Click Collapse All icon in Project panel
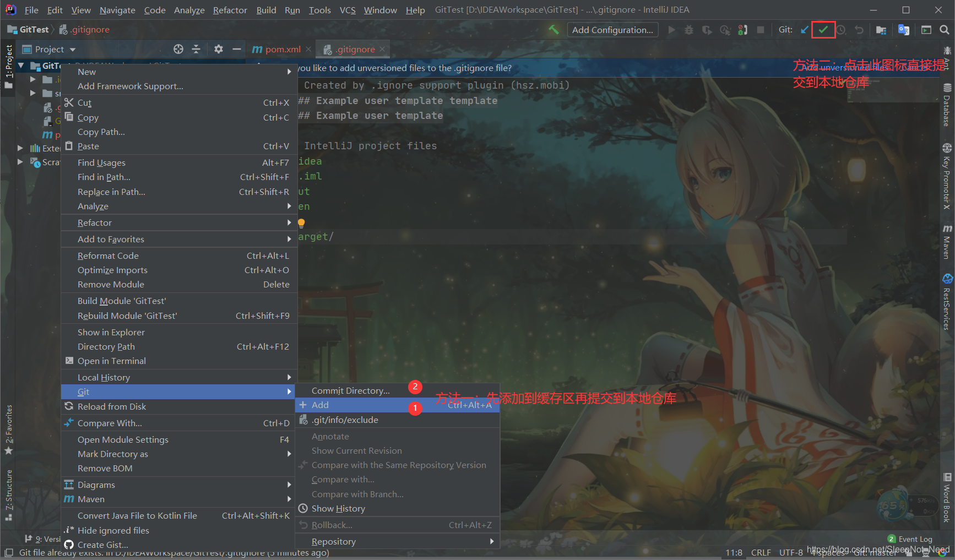The width and height of the screenshot is (955, 560). coord(196,49)
